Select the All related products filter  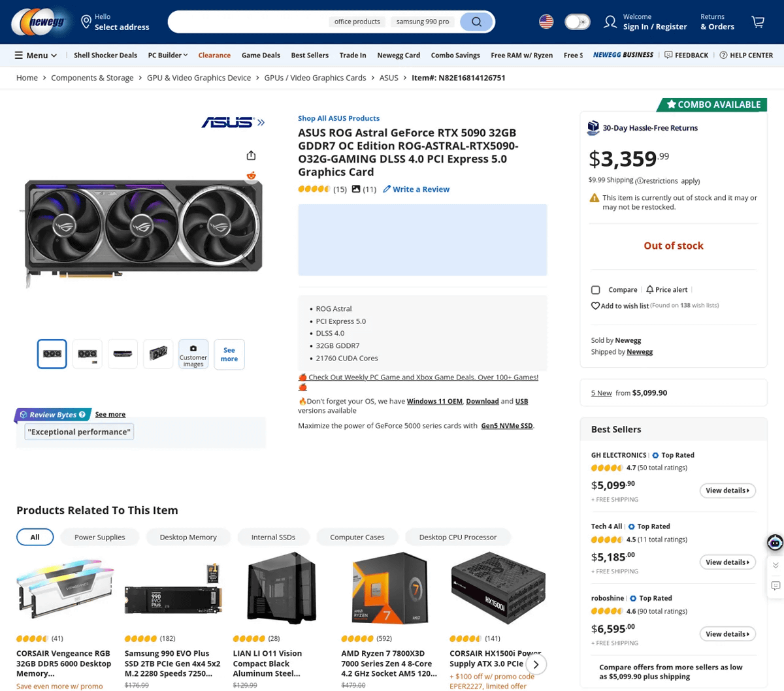pos(35,537)
